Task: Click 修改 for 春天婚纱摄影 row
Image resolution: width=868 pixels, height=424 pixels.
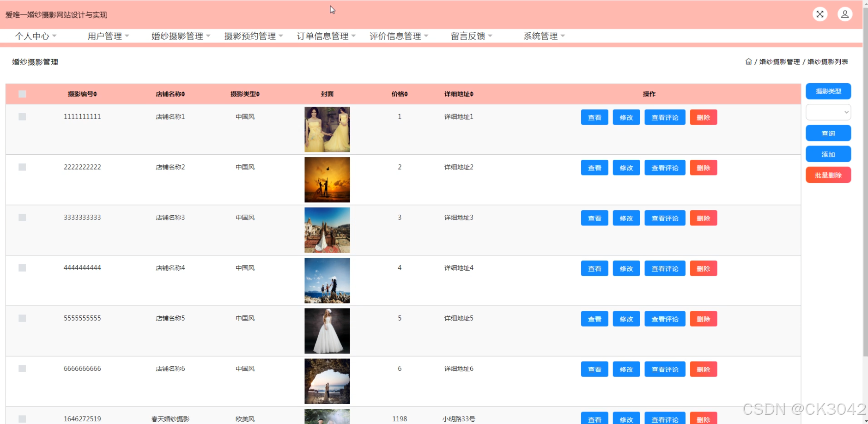Action: pyautogui.click(x=626, y=418)
